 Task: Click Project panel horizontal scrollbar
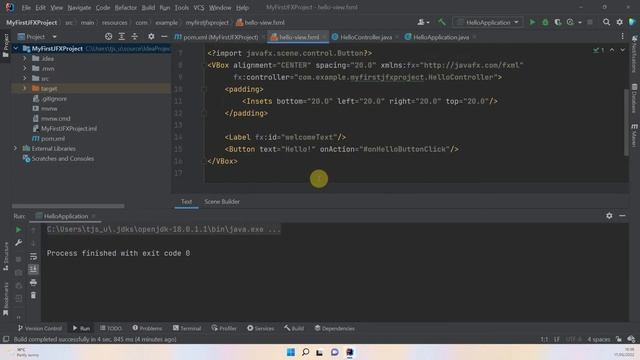click(x=68, y=206)
